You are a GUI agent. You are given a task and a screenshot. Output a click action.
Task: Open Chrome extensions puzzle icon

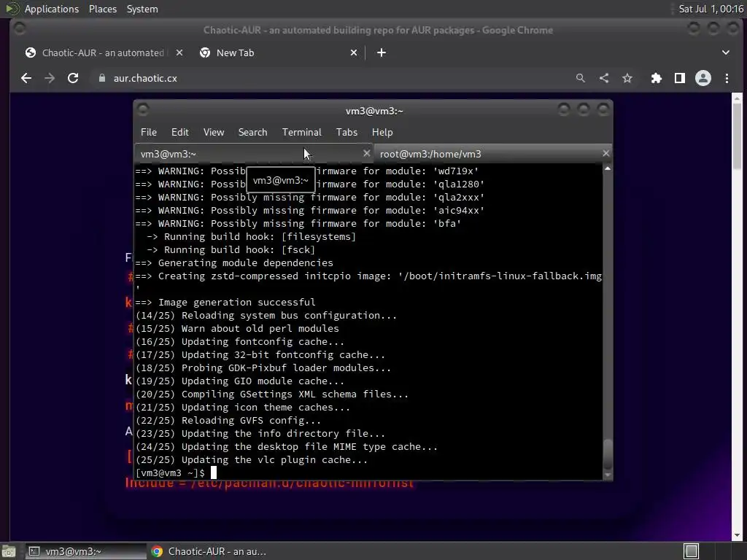tap(657, 78)
